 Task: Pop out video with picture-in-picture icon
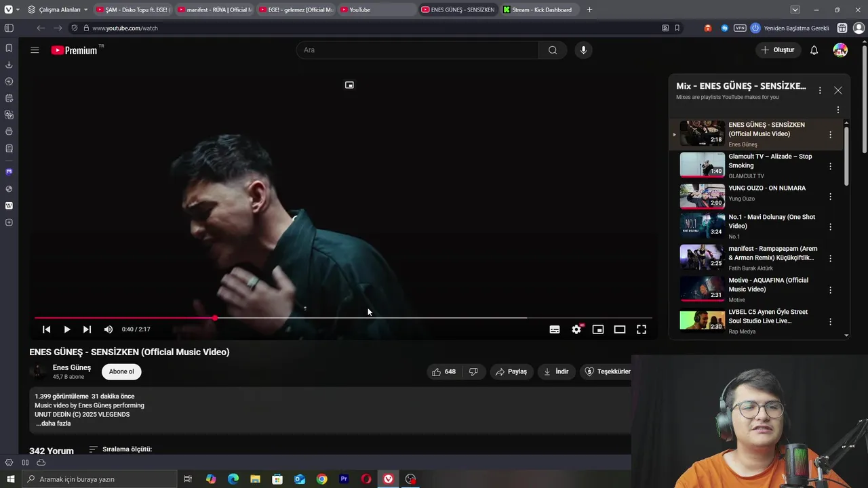click(x=349, y=85)
